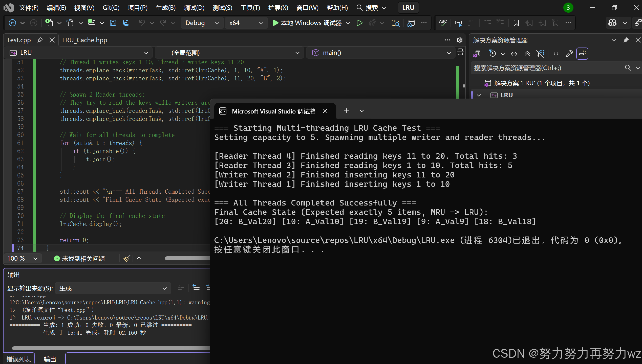Start the 本地 Windows 调试器

(307, 23)
